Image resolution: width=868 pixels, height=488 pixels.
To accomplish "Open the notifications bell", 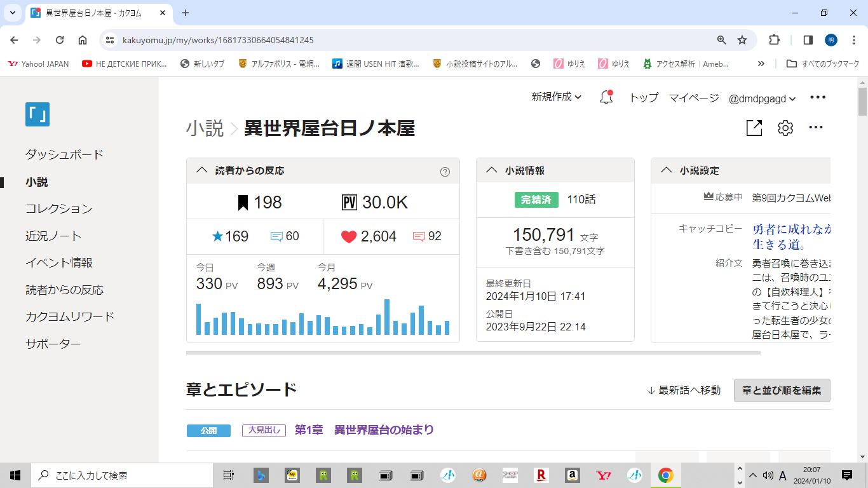I will point(606,98).
